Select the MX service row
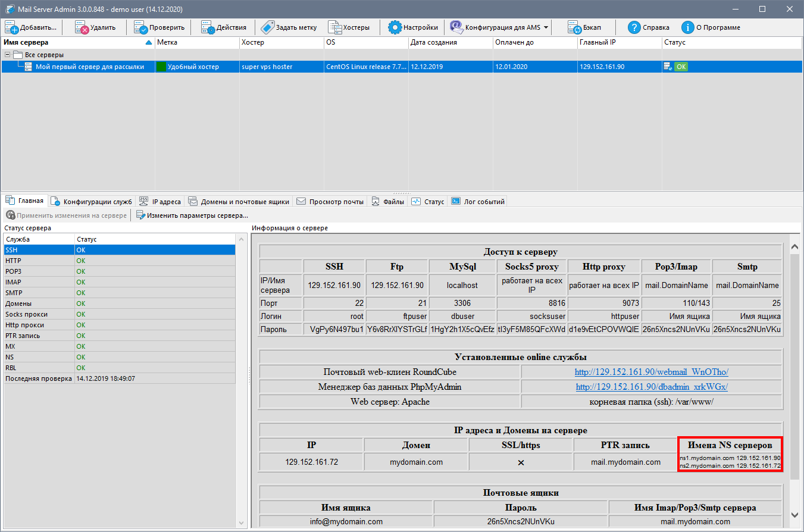Viewport: 804px width, 532px height. point(120,346)
